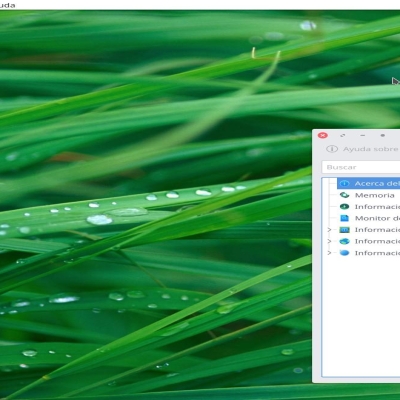Open the Monitor de entry
Viewport: 400px width, 400px height.
[377, 218]
